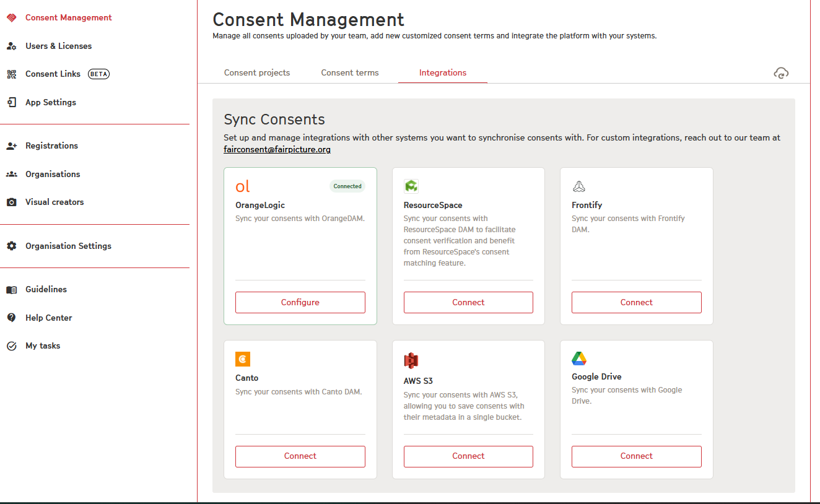
Task: Click Connect on the Google Drive card
Action: coord(637,456)
